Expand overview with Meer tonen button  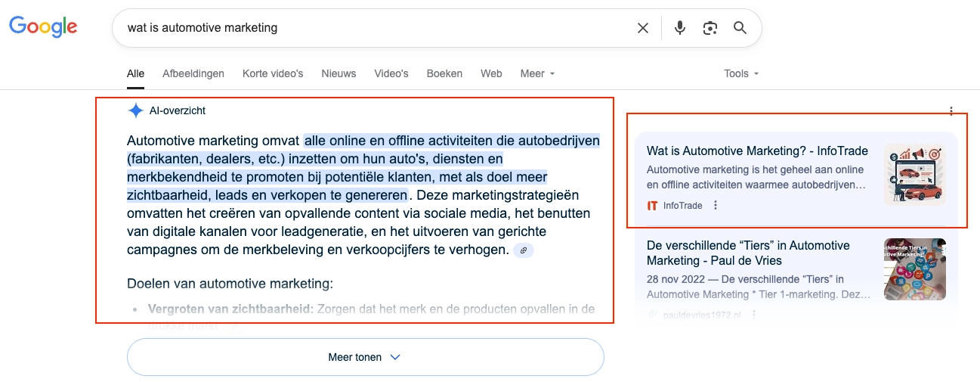(366, 357)
